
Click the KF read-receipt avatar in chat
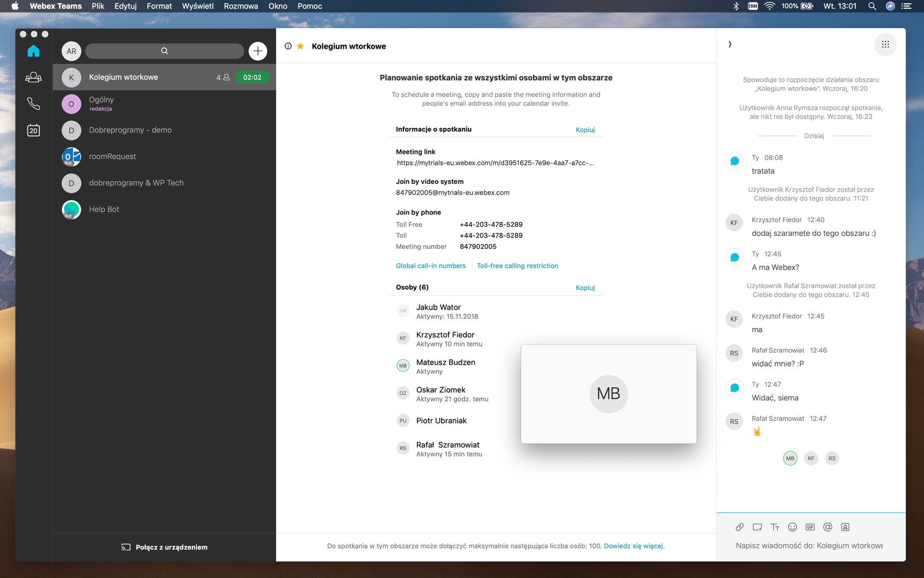point(811,458)
